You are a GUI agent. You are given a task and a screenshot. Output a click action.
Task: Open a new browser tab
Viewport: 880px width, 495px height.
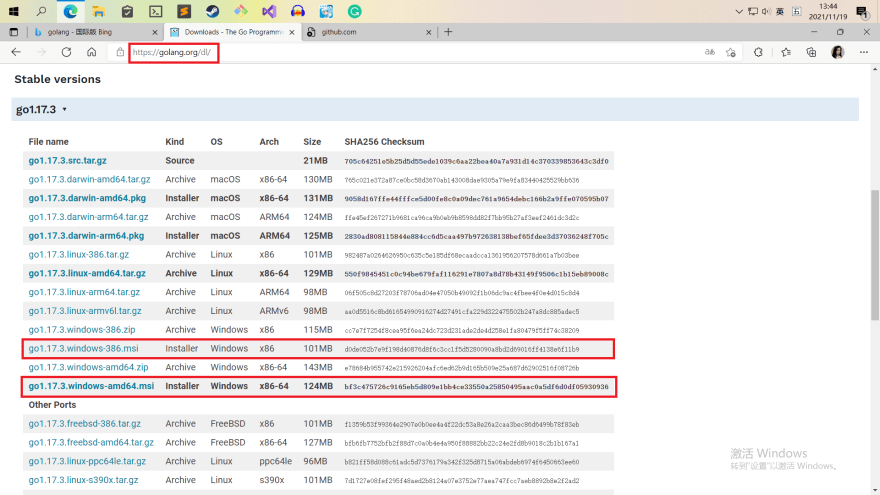[x=448, y=32]
